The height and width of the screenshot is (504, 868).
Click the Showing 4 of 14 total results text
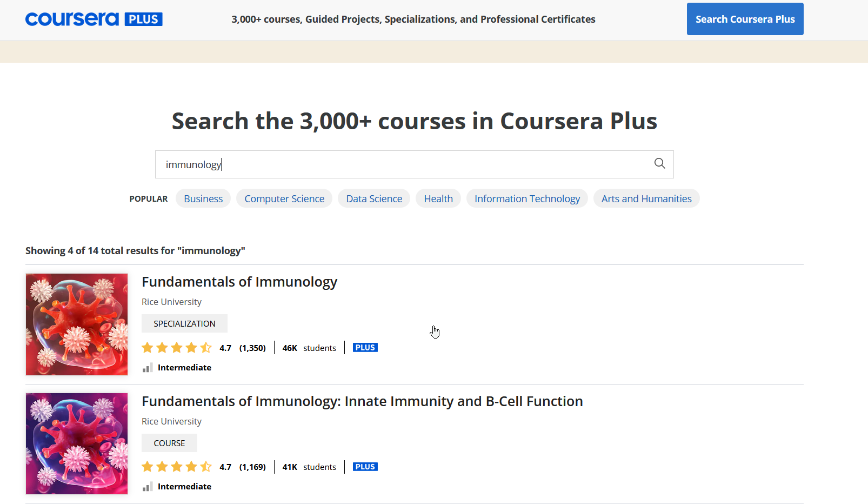135,251
